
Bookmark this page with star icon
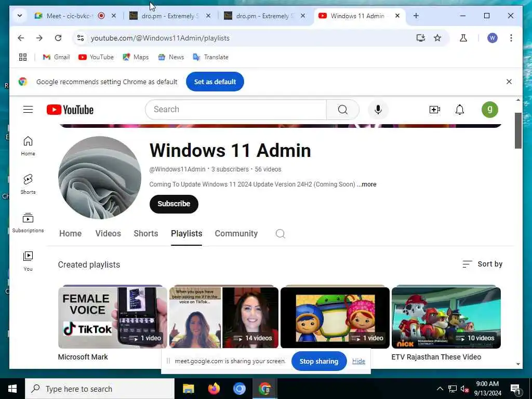point(437,38)
